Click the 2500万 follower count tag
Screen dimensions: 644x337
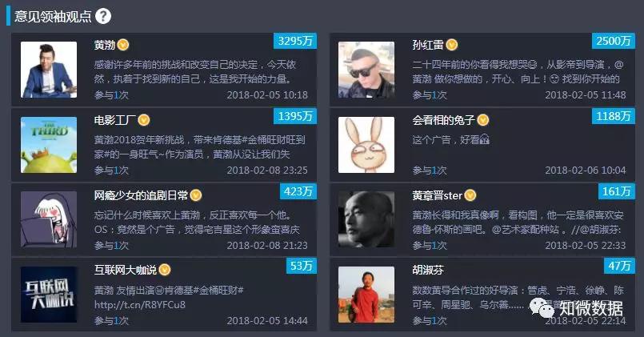[613, 41]
